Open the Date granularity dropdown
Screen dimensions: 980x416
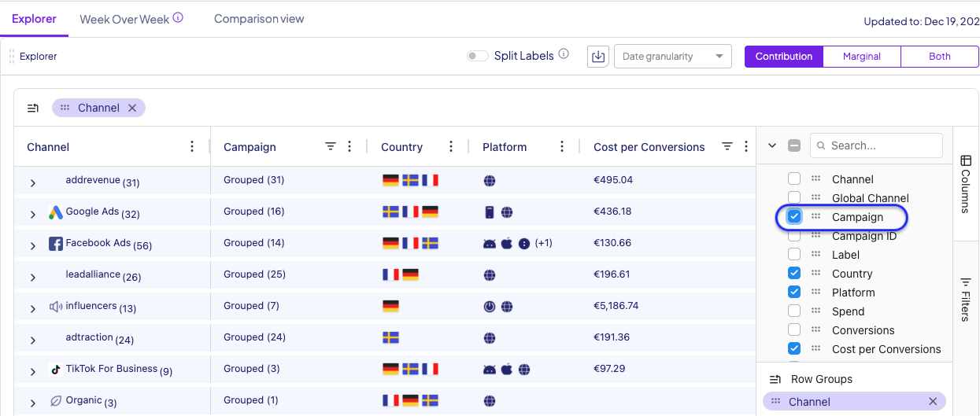click(672, 57)
